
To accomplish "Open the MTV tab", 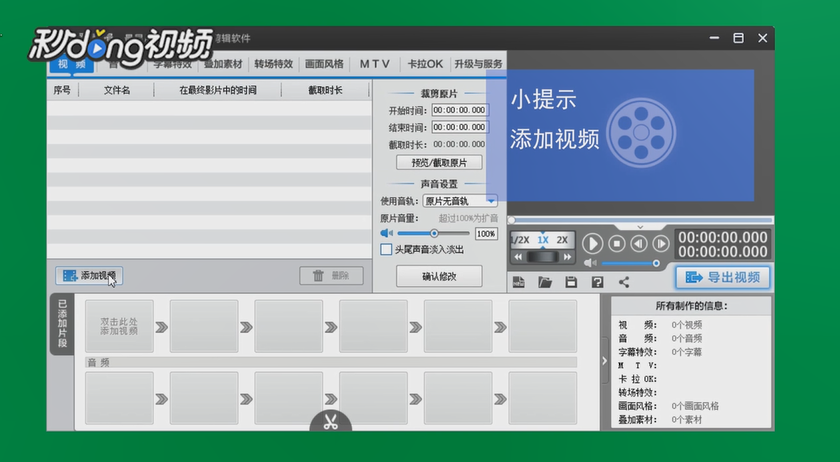I will pos(374,64).
